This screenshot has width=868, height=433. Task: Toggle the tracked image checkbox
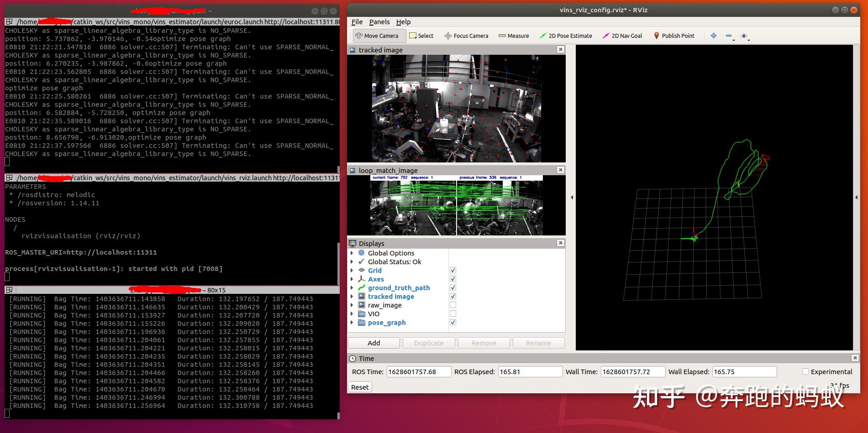453,296
